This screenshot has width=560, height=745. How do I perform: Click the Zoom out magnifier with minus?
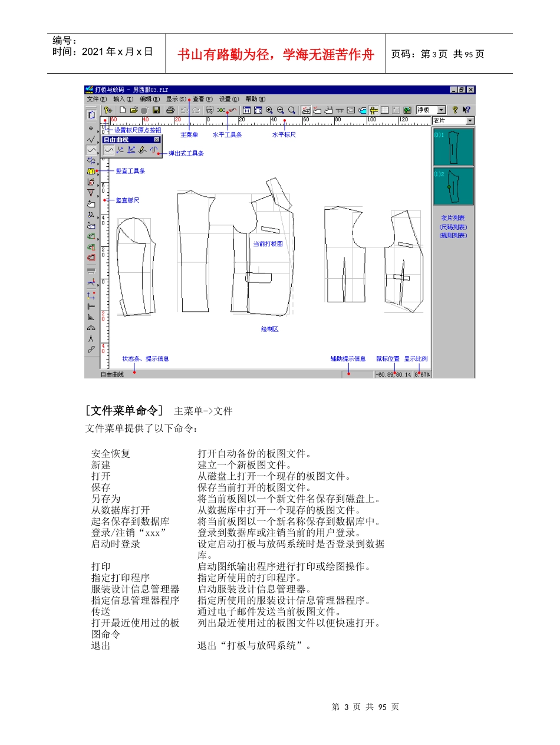[x=281, y=110]
